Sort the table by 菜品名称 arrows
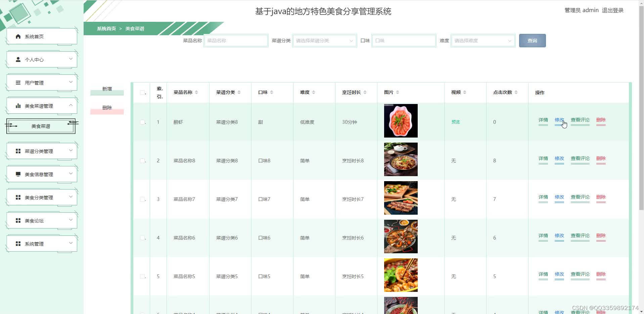Screen dimensions: 644x314 [x=196, y=92]
